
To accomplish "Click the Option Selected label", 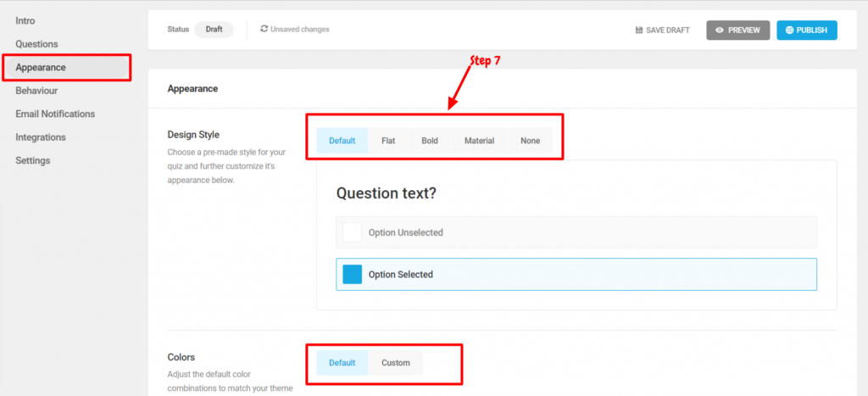I will pyautogui.click(x=401, y=274).
